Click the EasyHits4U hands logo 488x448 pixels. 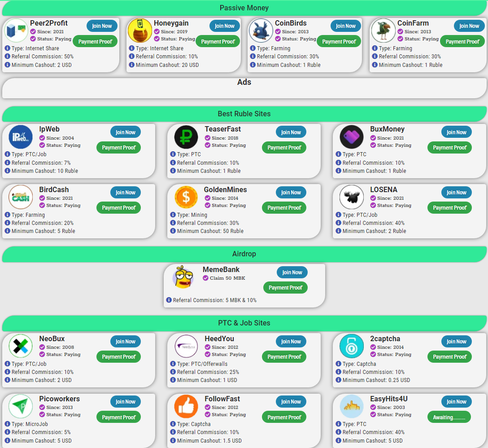coord(352,406)
